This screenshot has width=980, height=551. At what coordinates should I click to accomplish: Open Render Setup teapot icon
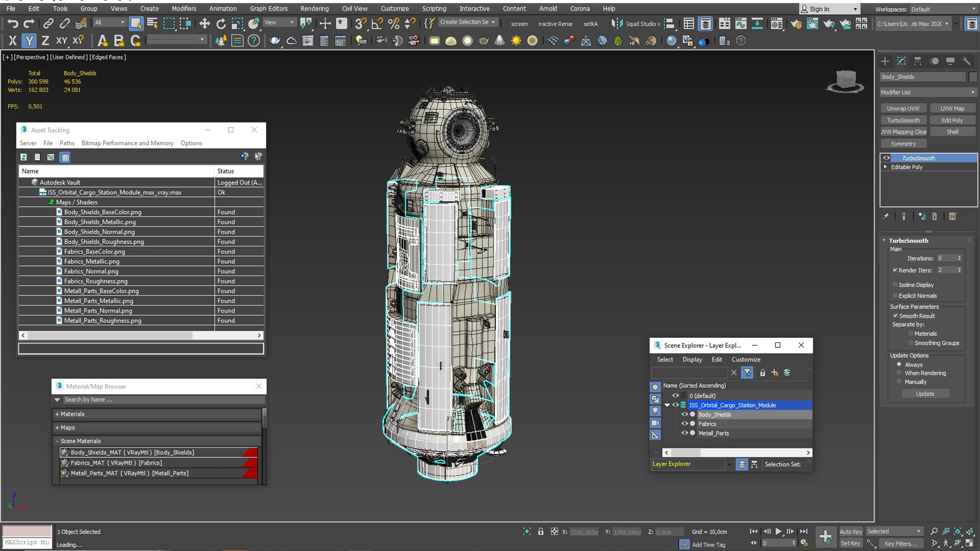click(796, 23)
